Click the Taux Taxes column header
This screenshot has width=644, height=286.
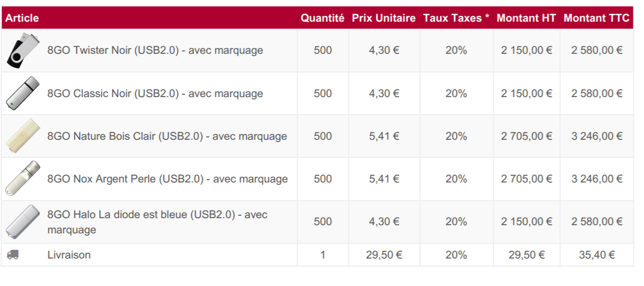pos(456,18)
